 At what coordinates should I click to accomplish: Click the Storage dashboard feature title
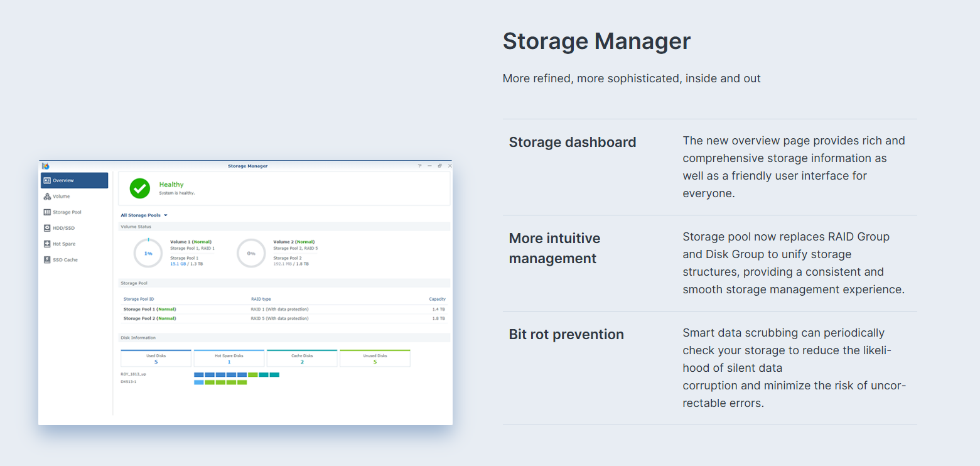[573, 143]
